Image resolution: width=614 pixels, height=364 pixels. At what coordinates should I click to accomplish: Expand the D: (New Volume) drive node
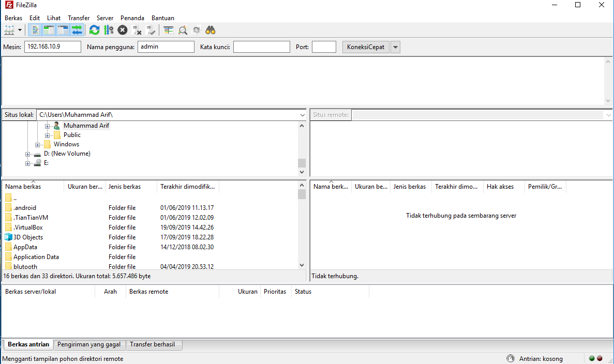pos(27,154)
